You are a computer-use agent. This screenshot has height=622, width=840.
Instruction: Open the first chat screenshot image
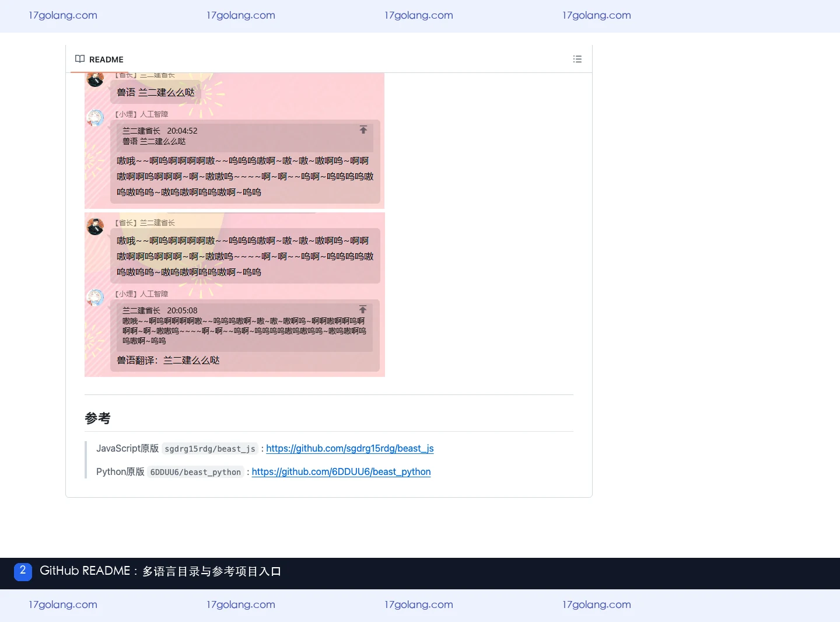tap(235, 141)
